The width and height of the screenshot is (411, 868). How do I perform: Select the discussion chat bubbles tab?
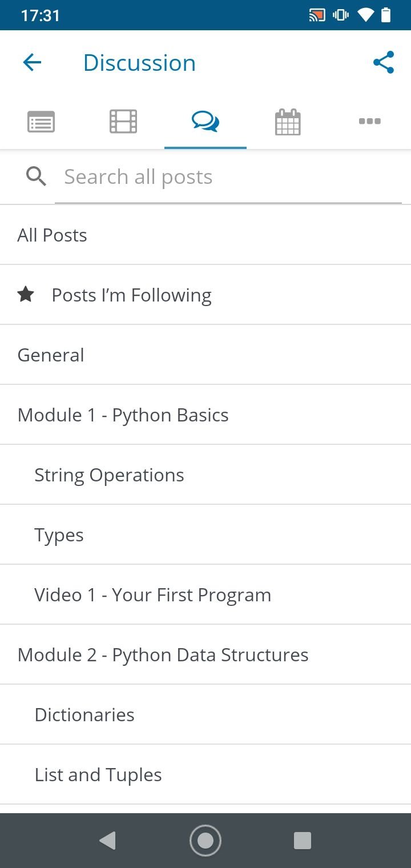(x=205, y=122)
